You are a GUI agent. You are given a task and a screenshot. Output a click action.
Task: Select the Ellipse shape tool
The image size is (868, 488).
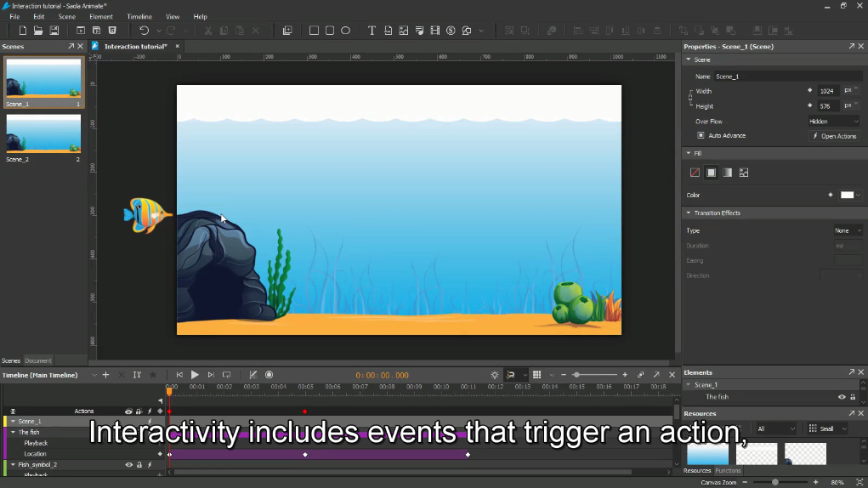point(345,31)
